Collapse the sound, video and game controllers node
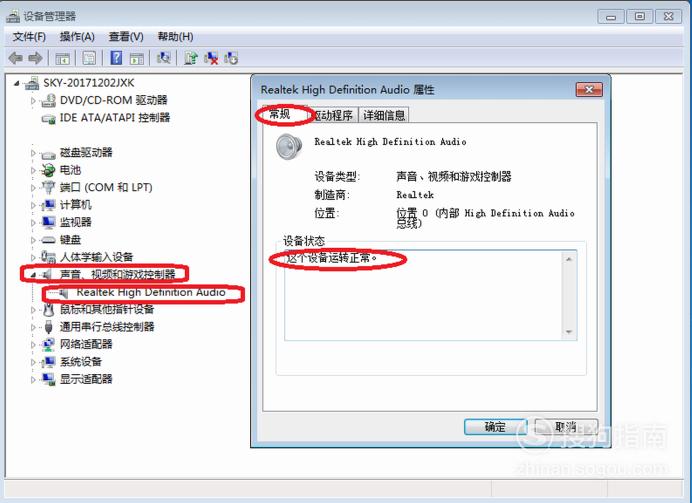 33,275
